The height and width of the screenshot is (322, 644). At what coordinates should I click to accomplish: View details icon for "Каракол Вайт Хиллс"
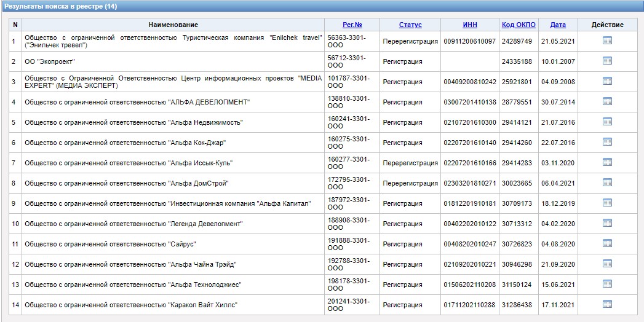pos(607,304)
